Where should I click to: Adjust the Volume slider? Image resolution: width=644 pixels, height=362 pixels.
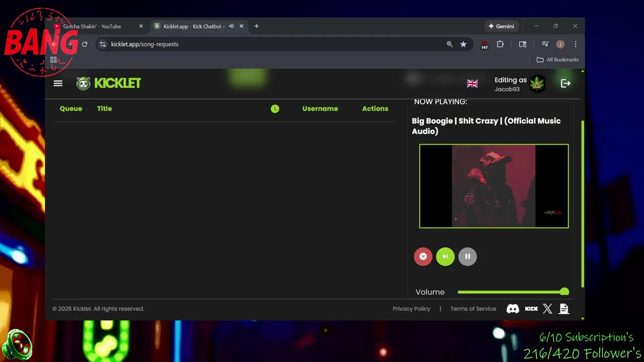(513, 292)
